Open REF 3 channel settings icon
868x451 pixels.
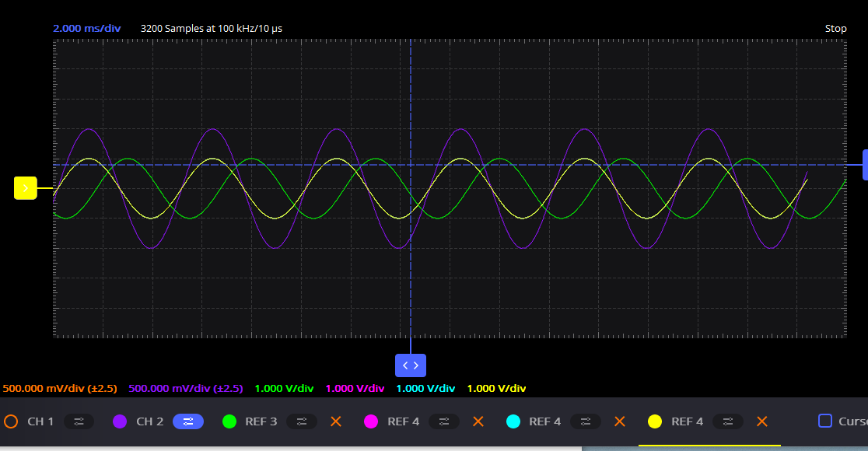click(x=302, y=421)
